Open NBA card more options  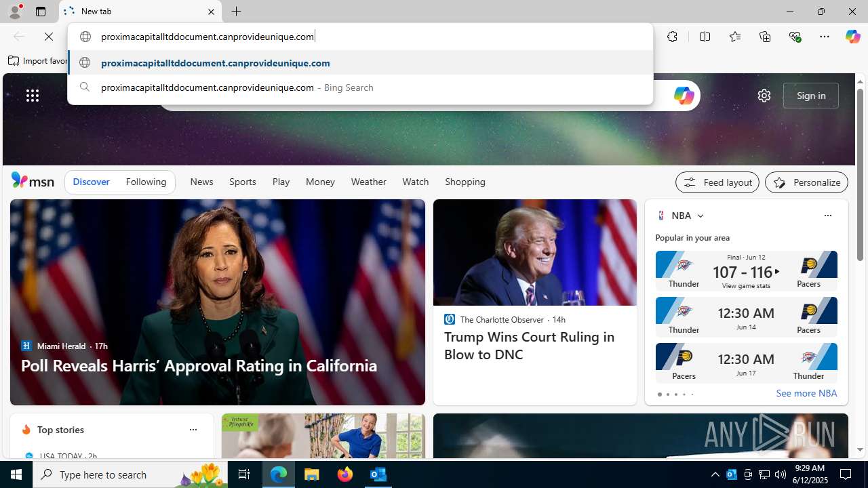827,216
